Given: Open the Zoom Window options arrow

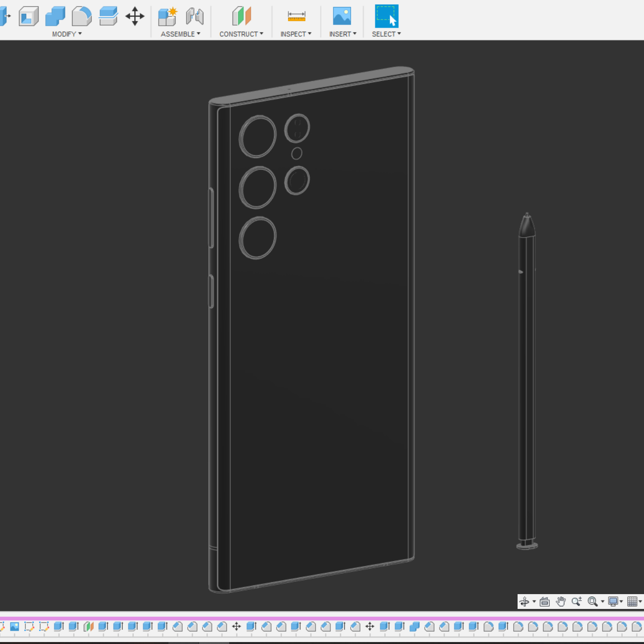Looking at the screenshot, I should (x=603, y=602).
